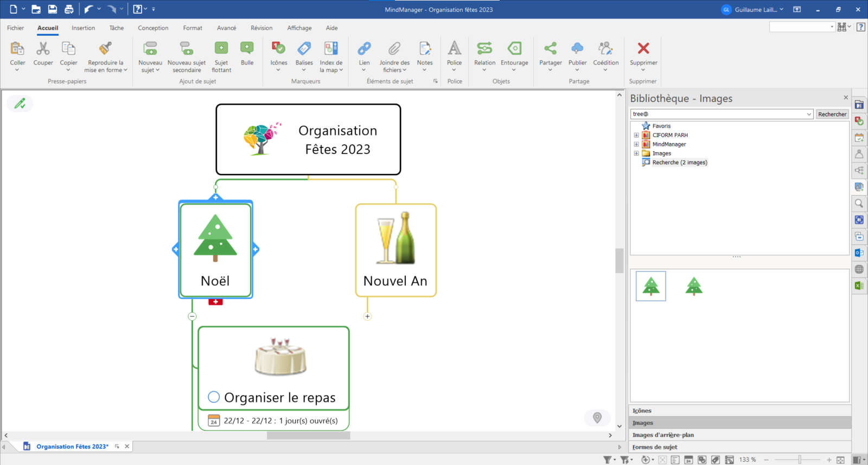Open the Affichage ribbon tab
The image size is (868, 465).
[x=299, y=28]
